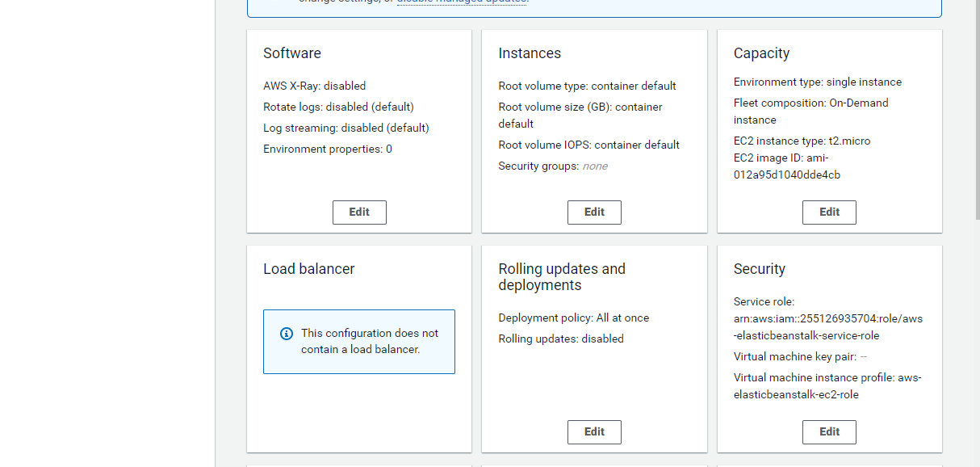Click the AWS X-Ray disabled line
This screenshot has width=980, height=467.
pos(314,86)
